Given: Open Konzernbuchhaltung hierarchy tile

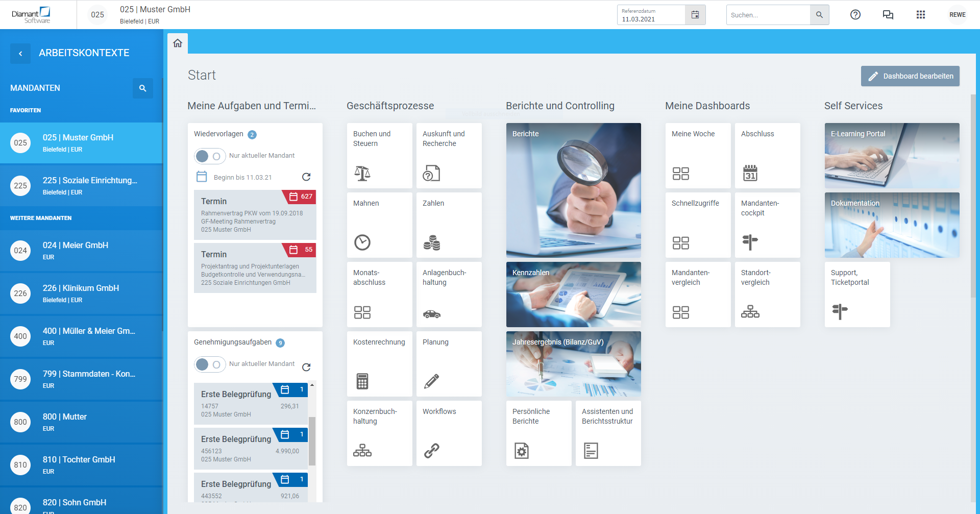Looking at the screenshot, I should tap(380, 433).
